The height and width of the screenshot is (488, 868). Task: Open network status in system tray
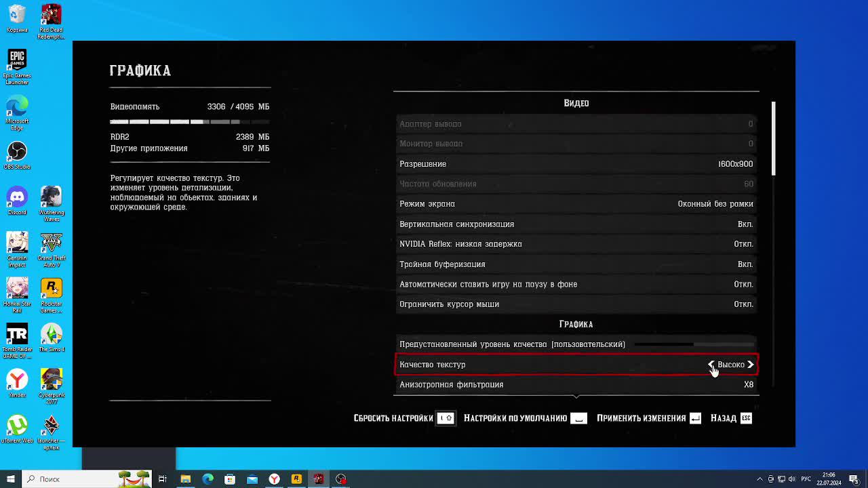point(781,479)
